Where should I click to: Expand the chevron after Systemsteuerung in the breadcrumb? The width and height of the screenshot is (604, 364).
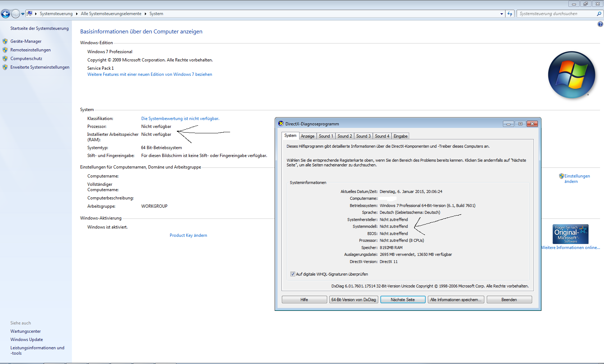77,14
